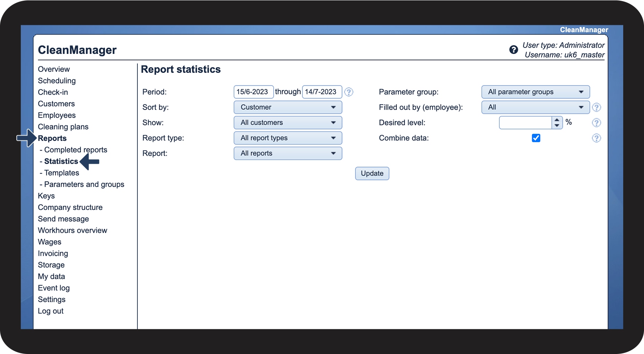
Task: Expand the Sort by Customer dropdown
Action: coord(288,107)
